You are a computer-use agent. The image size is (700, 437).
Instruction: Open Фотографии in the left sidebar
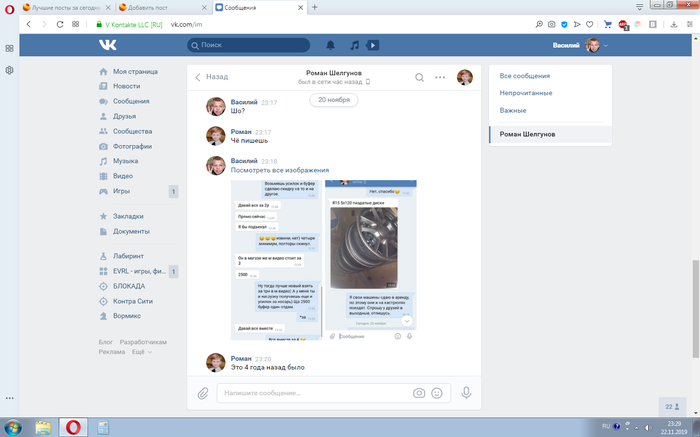(x=133, y=146)
